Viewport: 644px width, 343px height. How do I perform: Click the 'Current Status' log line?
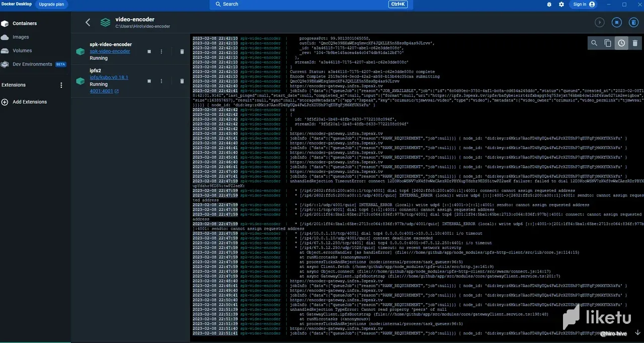tap(362, 72)
